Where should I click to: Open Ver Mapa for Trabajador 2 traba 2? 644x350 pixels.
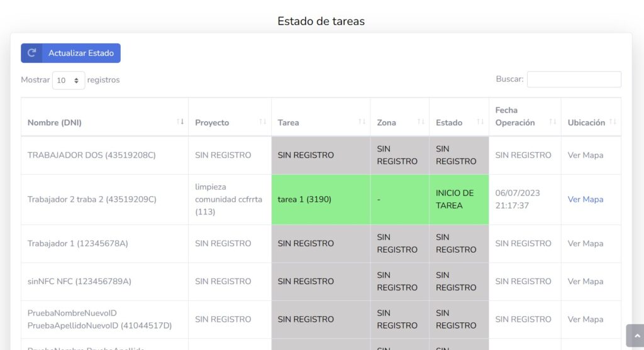585,199
